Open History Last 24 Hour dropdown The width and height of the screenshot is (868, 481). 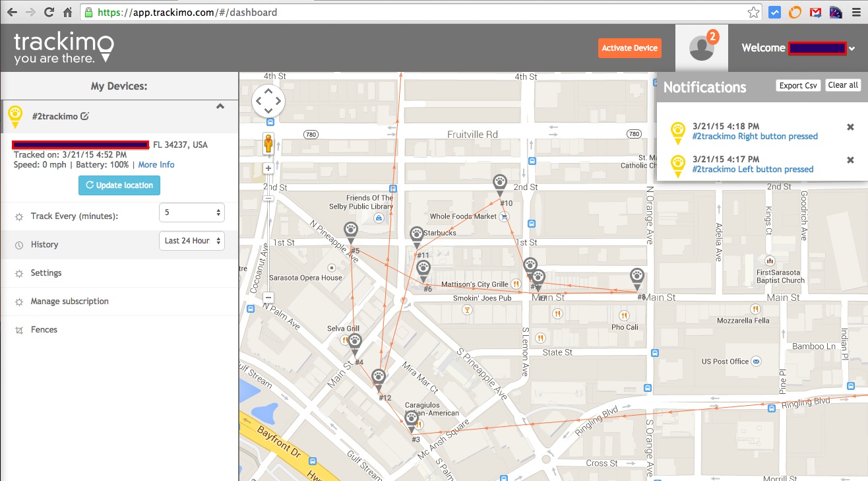pyautogui.click(x=192, y=241)
